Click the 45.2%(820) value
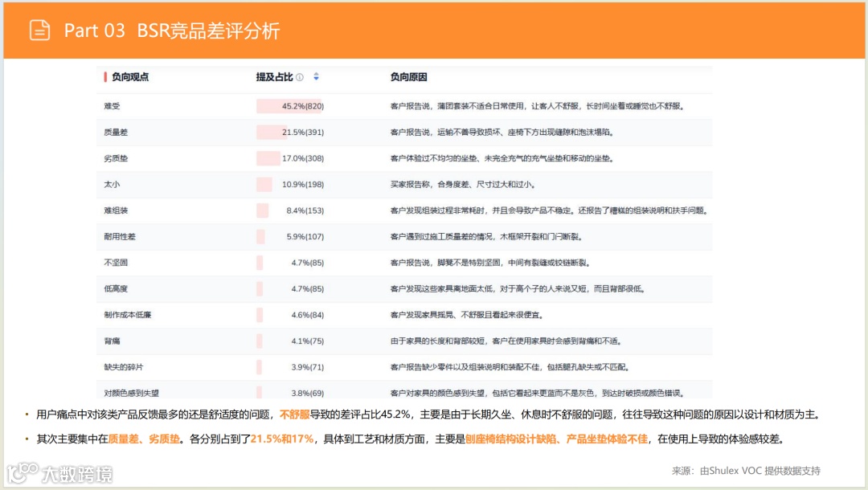The height and width of the screenshot is (490, 868). (303, 106)
